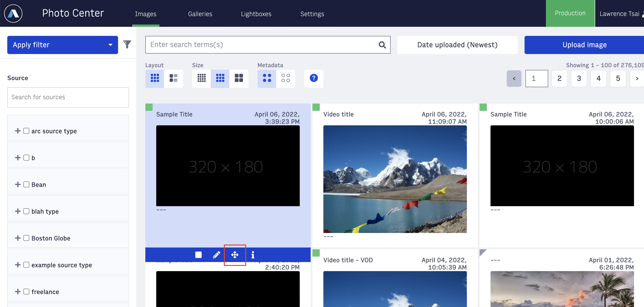Viewport: 644px width, 307px height.
Task: Go to page 3
Action: pyautogui.click(x=579, y=79)
